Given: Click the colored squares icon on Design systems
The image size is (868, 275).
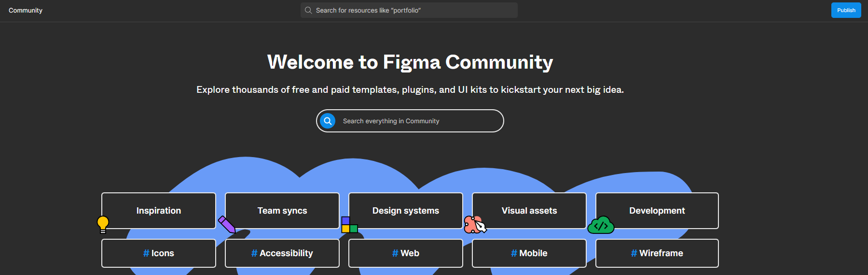Looking at the screenshot, I should (x=349, y=225).
